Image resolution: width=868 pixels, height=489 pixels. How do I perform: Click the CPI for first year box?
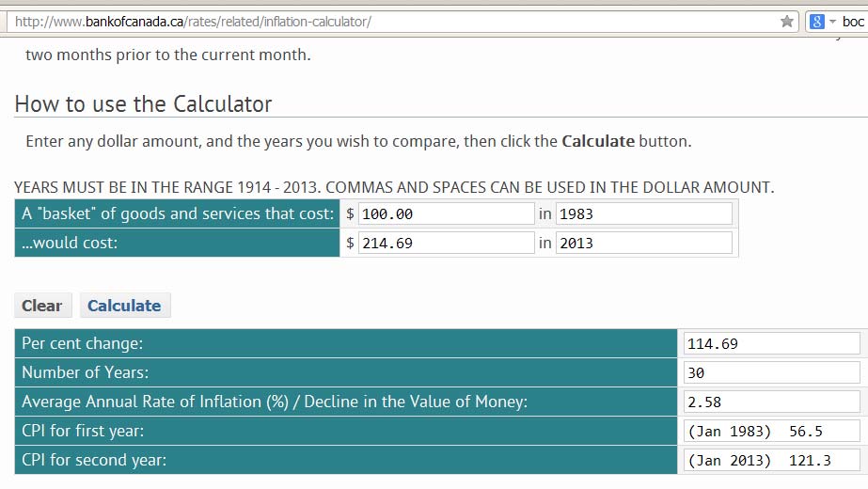(x=772, y=431)
